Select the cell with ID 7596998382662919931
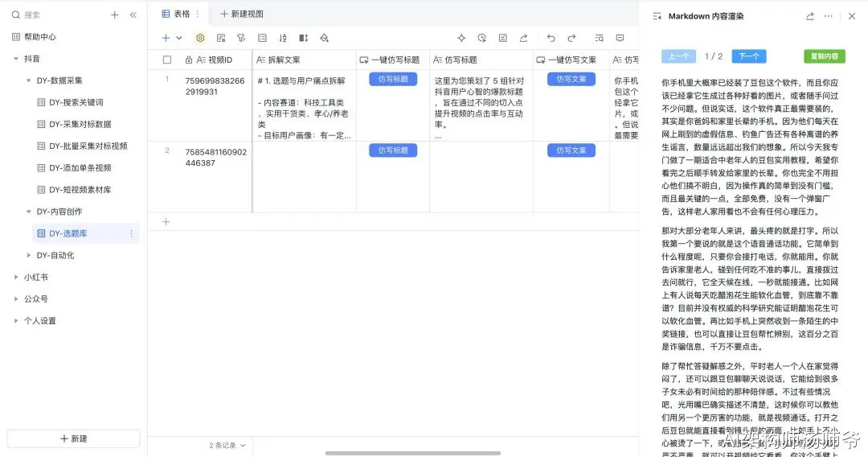868x457 pixels. pos(216,105)
